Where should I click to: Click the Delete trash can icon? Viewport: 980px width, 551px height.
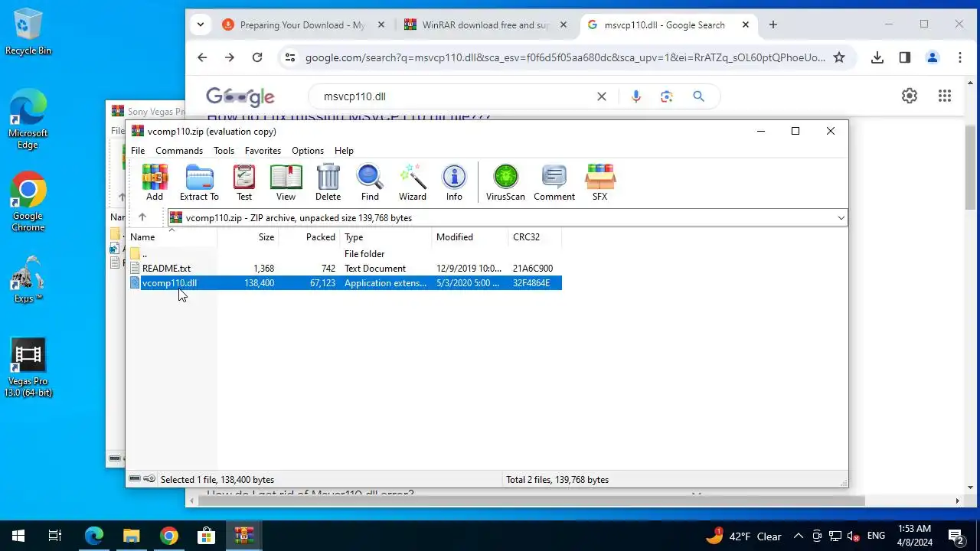click(x=328, y=183)
